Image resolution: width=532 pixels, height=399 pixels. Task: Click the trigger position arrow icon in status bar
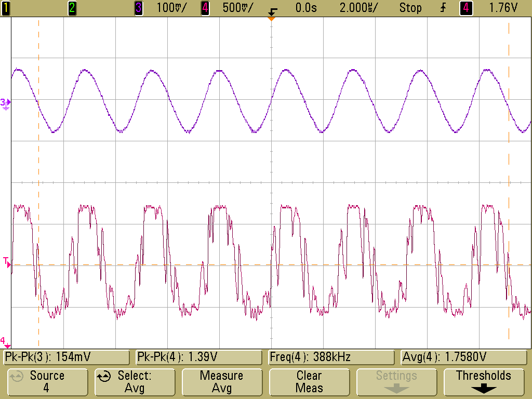[x=272, y=12]
